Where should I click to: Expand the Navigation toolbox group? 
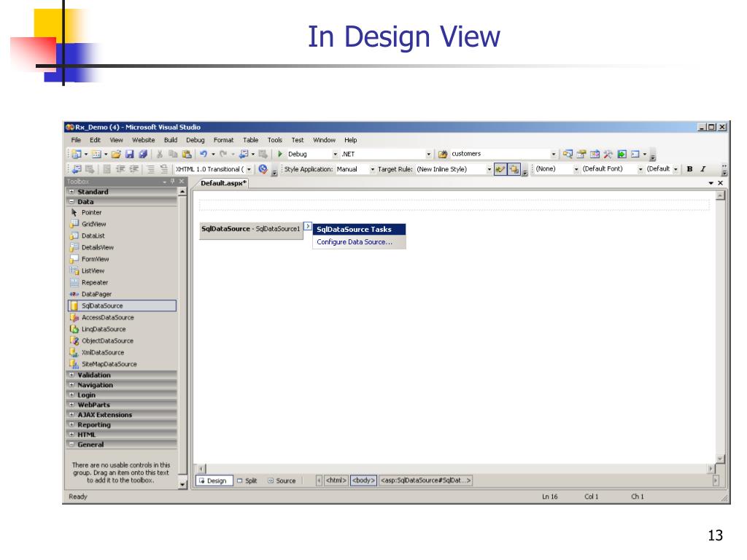click(x=71, y=385)
